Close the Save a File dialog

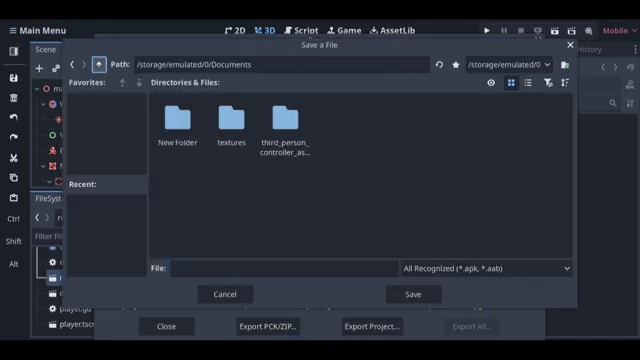tap(570, 45)
